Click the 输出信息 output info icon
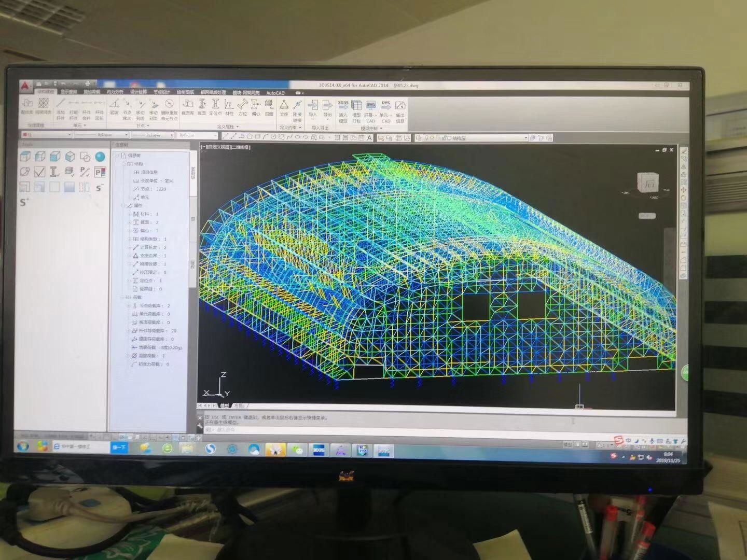This screenshot has height=560, width=747. [400, 111]
